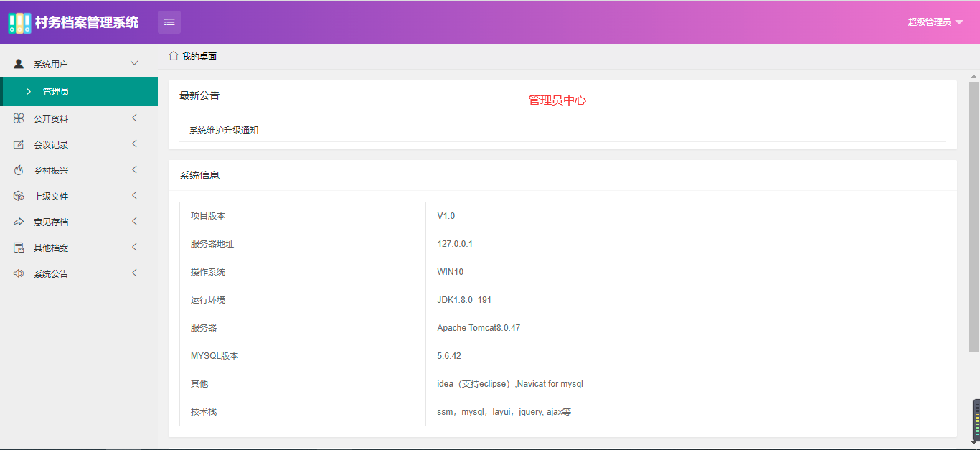The image size is (980, 450).
Task: Click the 意见存档 share arrow icon
Action: coord(19,222)
